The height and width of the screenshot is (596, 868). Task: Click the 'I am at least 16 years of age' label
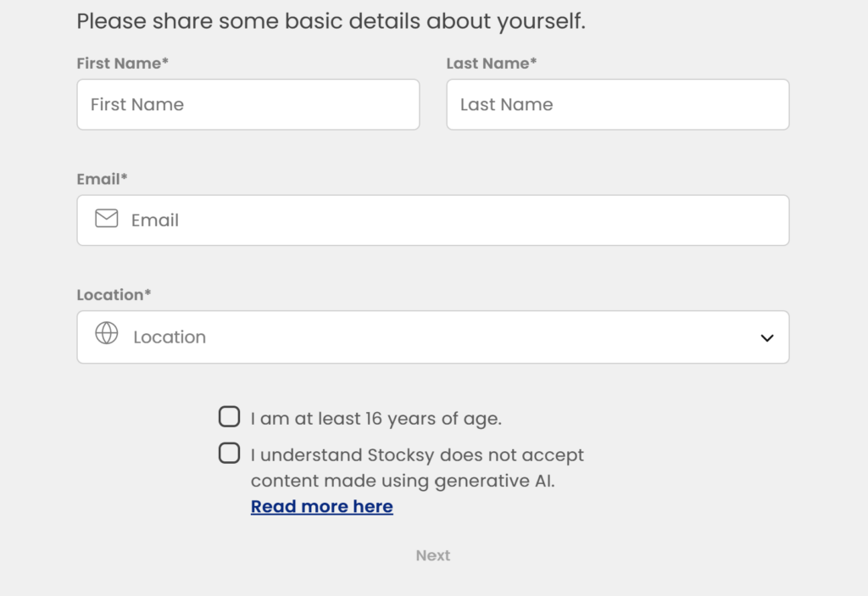376,418
